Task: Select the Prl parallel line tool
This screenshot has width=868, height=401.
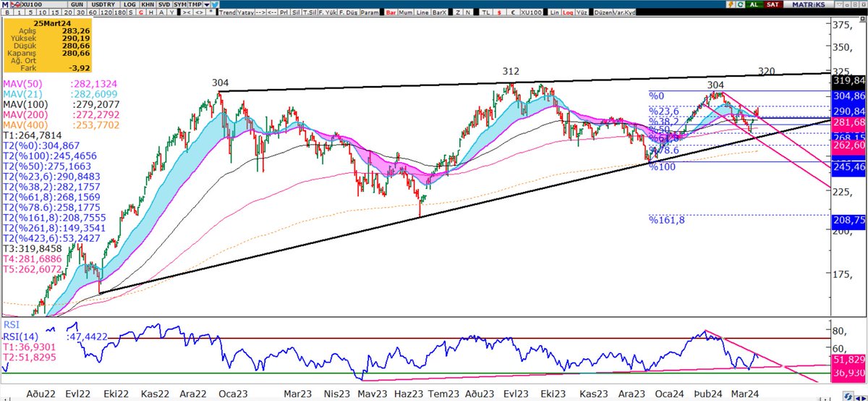Action: click(284, 12)
